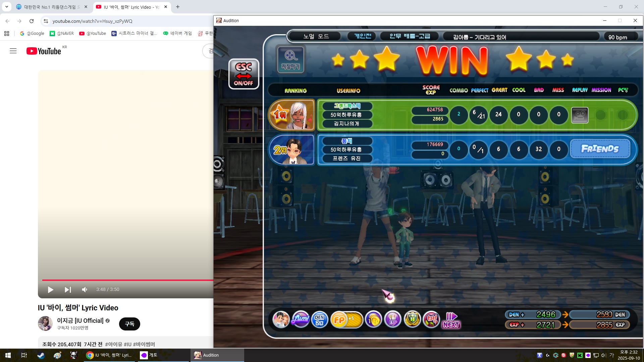The width and height of the screenshot is (644, 362).
Task: Open Steam from the Windows taskbar
Action: click(x=41, y=355)
